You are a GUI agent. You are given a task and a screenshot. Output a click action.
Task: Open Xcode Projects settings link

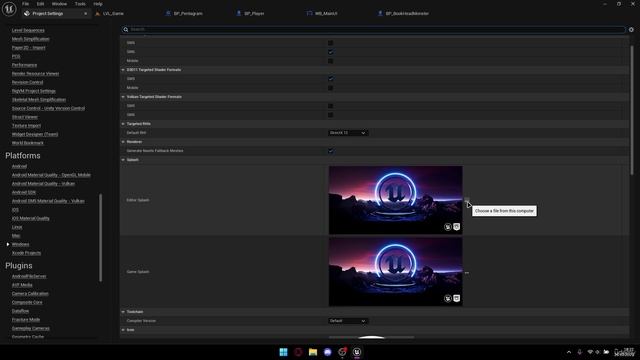[26, 253]
